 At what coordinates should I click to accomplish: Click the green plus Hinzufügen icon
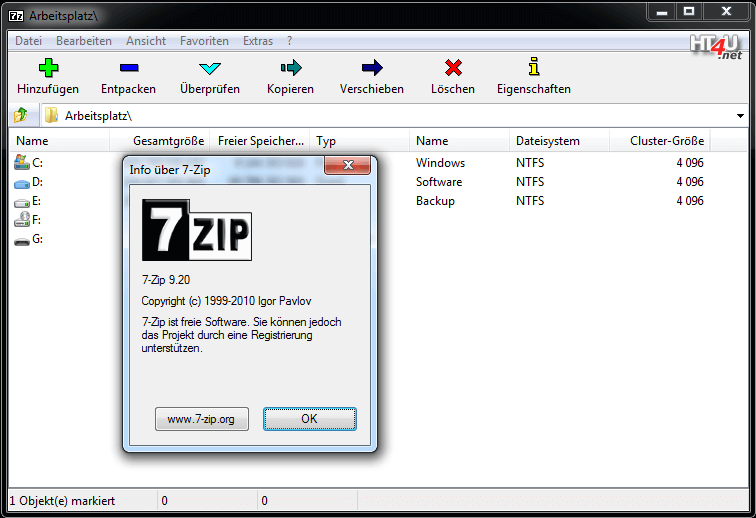pos(48,68)
